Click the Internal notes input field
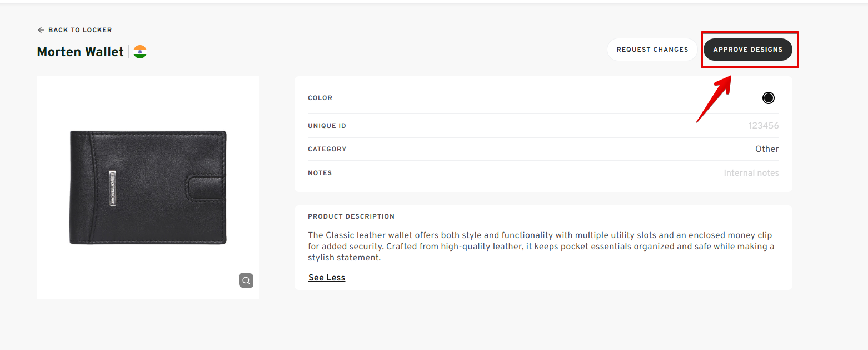 coord(751,173)
